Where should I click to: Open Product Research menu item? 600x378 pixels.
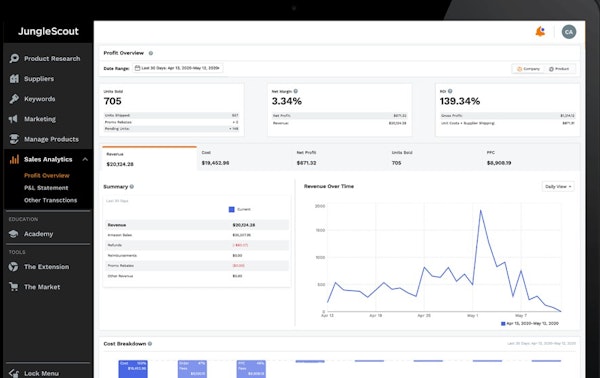click(52, 59)
